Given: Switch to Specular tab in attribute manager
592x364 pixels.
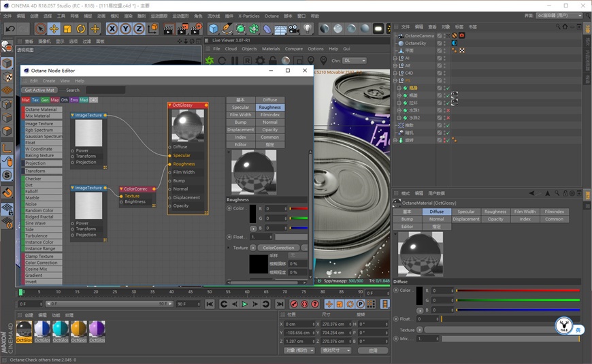Looking at the screenshot, I should (x=466, y=212).
